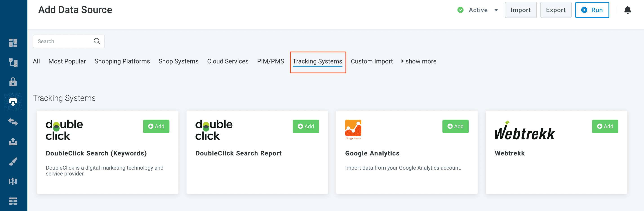Expand the 'show more' categories
The image size is (644, 211).
419,61
